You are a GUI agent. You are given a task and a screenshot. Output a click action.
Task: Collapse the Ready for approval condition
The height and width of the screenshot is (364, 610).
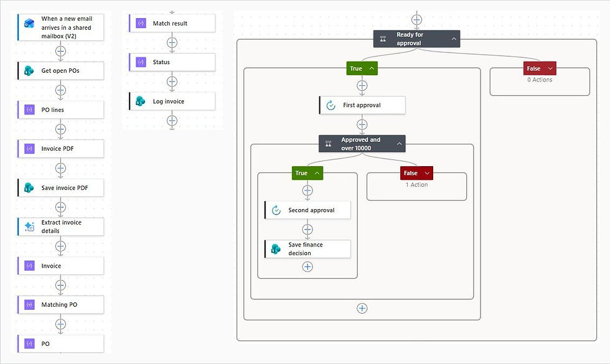[x=454, y=39]
